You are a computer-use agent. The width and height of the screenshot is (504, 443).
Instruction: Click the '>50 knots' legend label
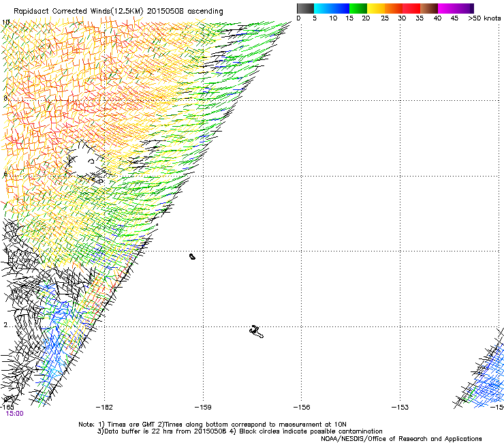tap(484, 18)
